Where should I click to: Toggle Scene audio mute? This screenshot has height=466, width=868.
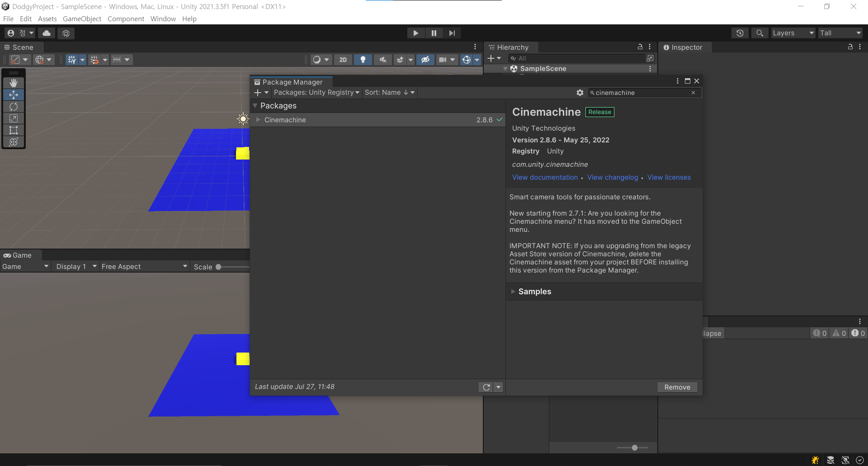point(383,60)
